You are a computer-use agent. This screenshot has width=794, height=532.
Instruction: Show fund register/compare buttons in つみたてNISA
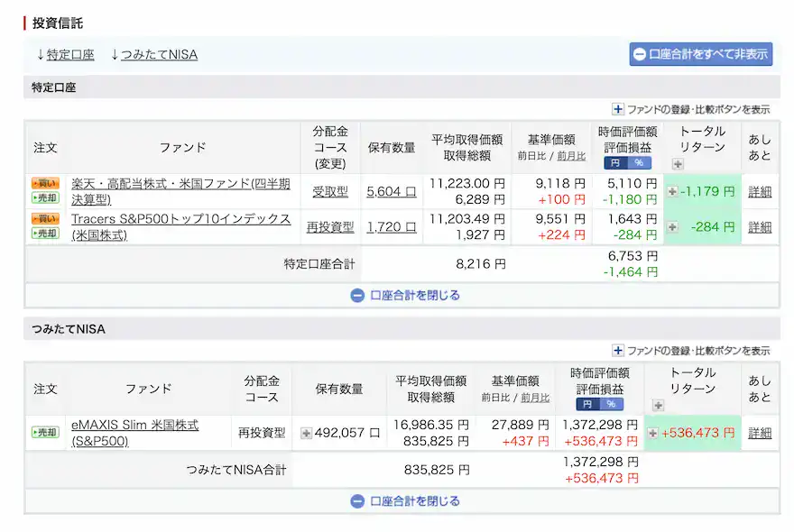691,350
